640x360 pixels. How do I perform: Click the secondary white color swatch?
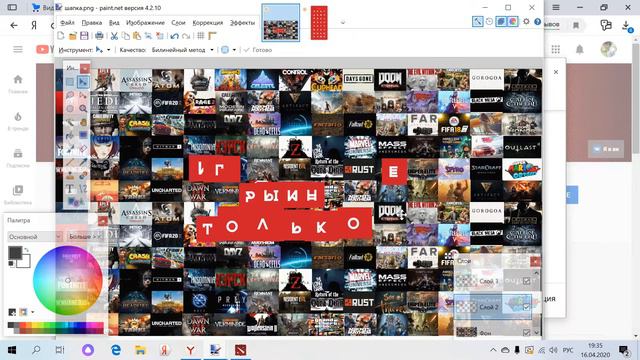(24, 261)
